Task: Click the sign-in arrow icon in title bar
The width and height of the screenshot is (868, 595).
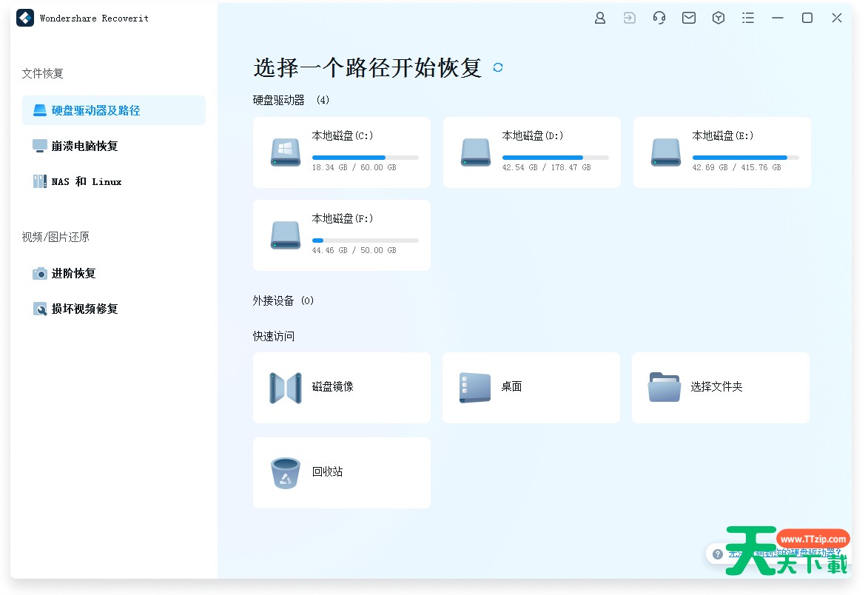Action: [630, 19]
